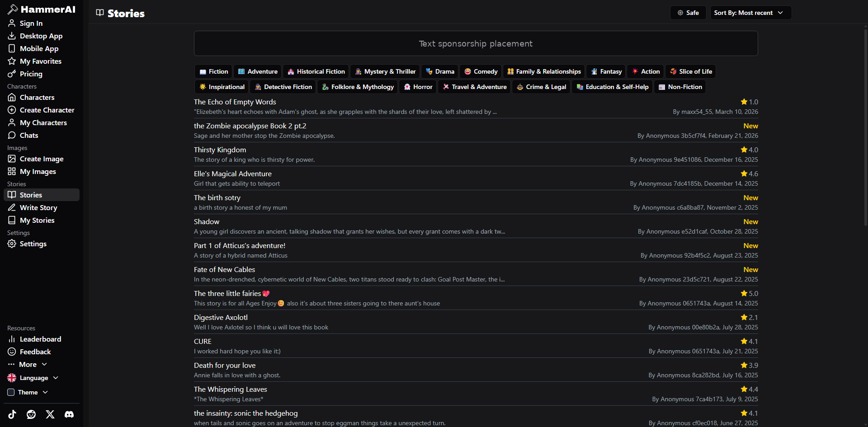
Task: Open story 'The Whispering Leaves'
Action: click(476, 394)
